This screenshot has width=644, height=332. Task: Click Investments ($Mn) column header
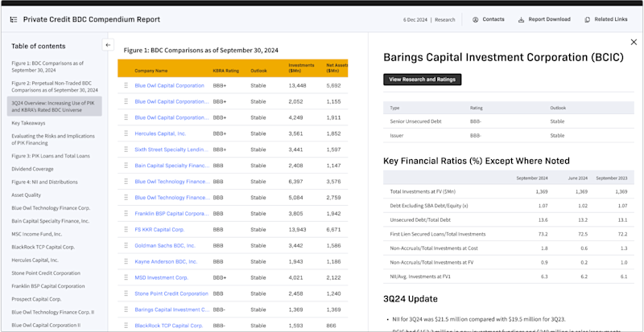[301, 68]
